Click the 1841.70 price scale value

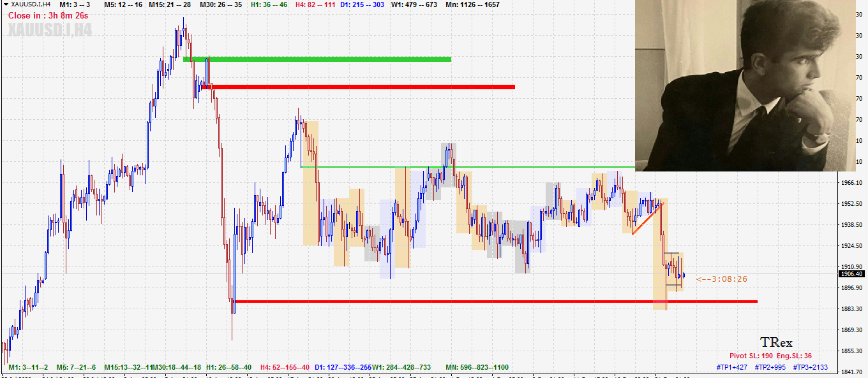coord(852,372)
